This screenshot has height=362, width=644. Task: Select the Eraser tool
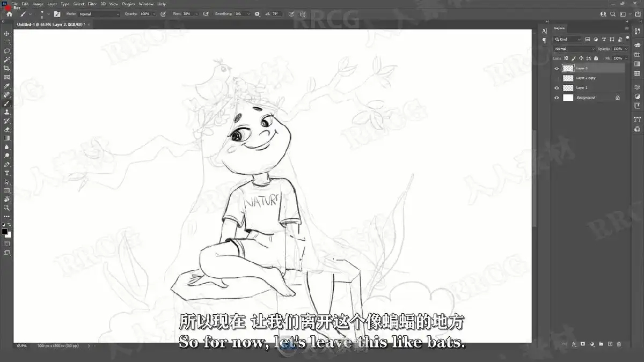pyautogui.click(x=7, y=129)
